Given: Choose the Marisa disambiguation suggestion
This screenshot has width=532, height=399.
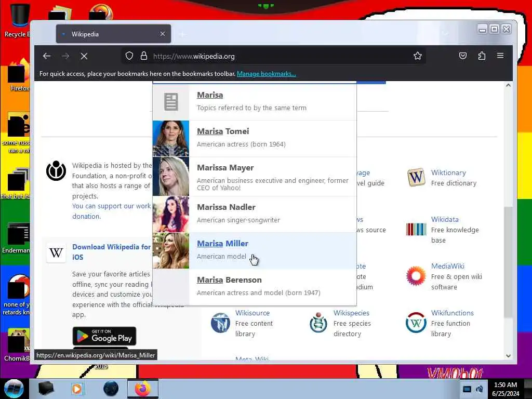Looking at the screenshot, I should point(255,101).
